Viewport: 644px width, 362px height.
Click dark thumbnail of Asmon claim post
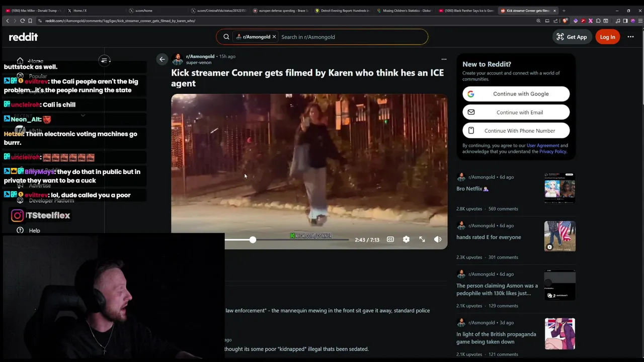pos(559,285)
